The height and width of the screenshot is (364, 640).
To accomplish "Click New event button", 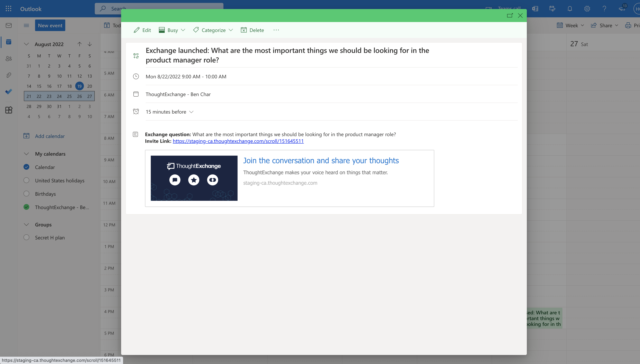I will (x=50, y=25).
